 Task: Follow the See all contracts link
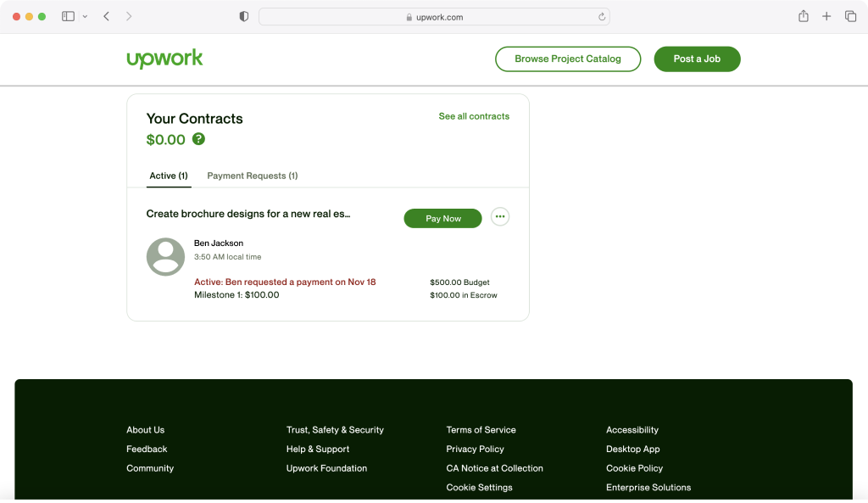(x=474, y=116)
